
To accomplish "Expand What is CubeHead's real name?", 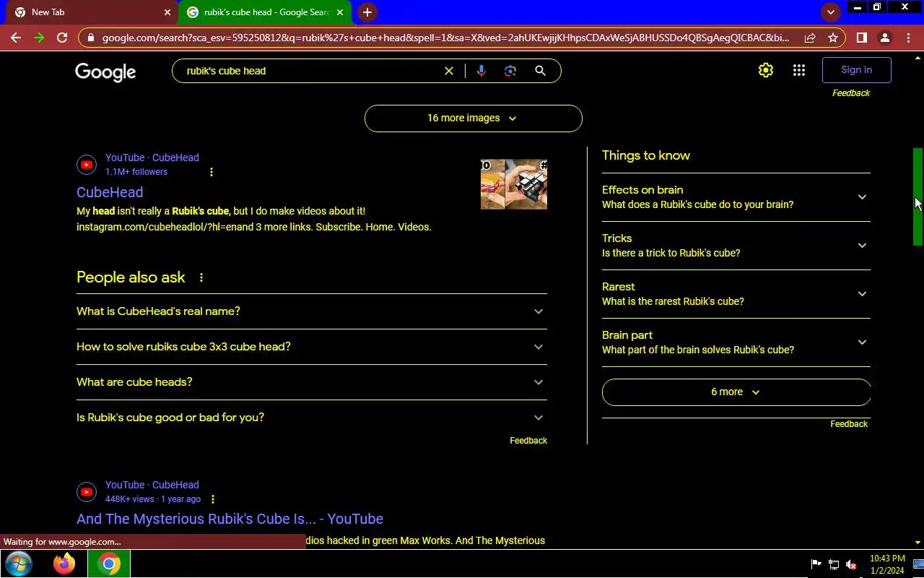I will (x=312, y=311).
